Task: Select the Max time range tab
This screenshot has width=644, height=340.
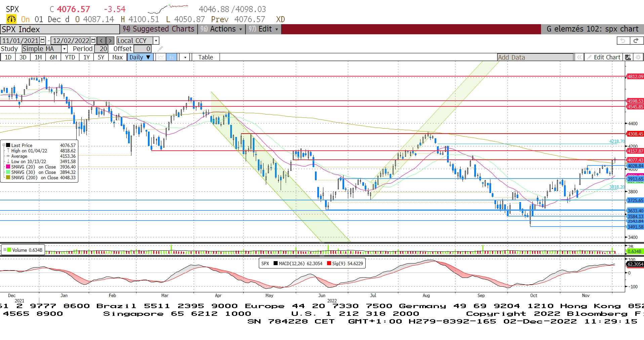Action: (117, 57)
